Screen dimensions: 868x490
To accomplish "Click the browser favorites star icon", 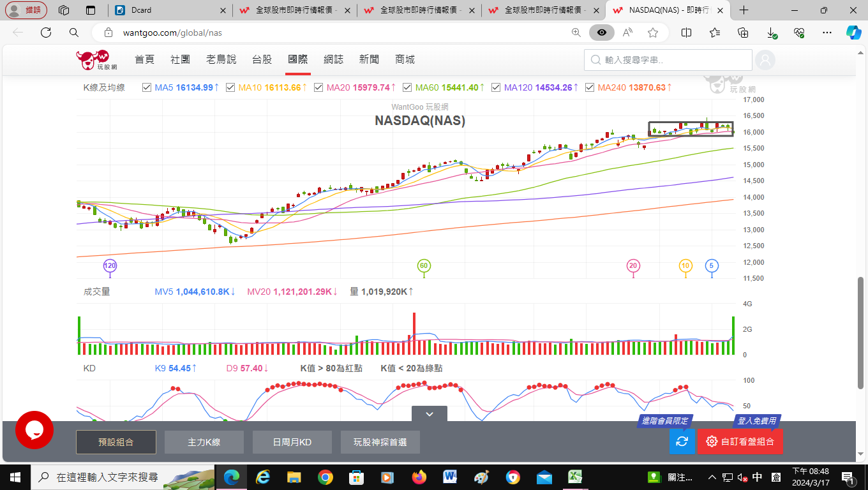I will click(x=652, y=33).
